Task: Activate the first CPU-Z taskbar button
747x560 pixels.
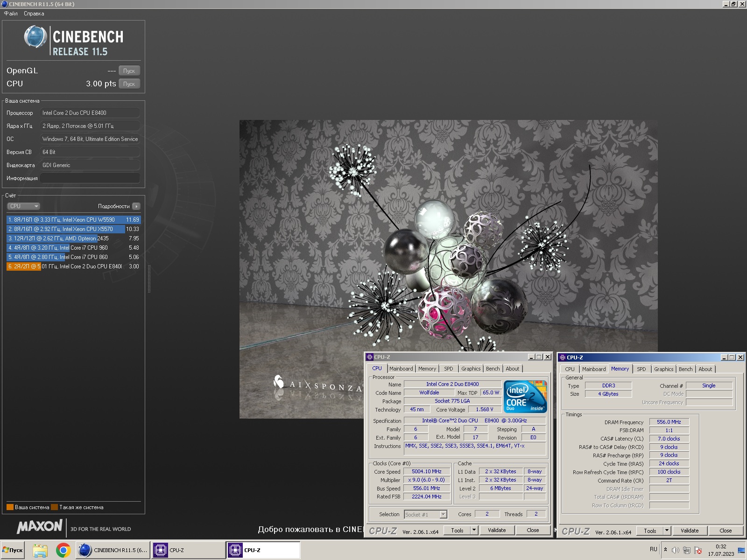Action: (188, 550)
